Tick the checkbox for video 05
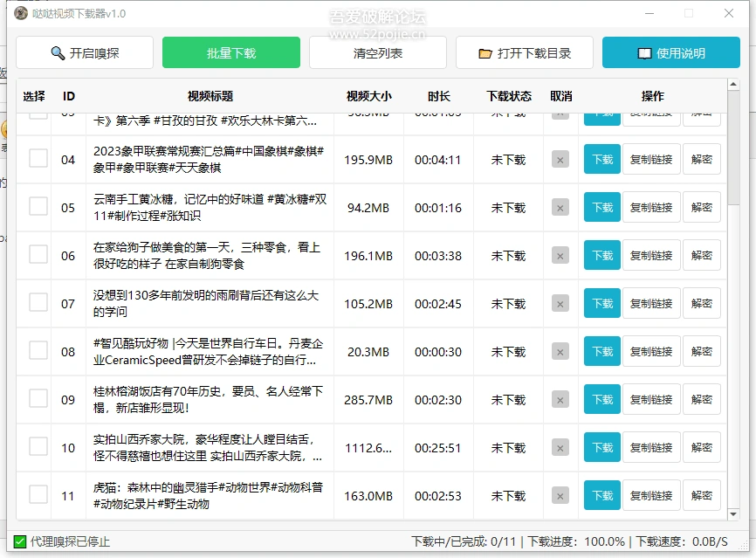 pyautogui.click(x=38, y=207)
